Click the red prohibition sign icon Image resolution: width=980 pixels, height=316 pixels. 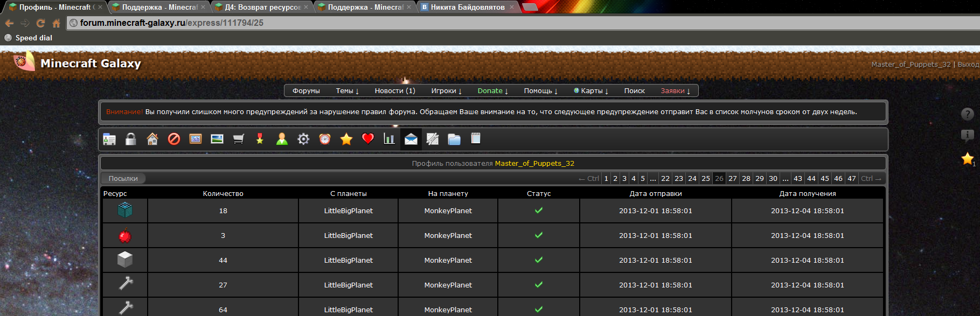(174, 139)
